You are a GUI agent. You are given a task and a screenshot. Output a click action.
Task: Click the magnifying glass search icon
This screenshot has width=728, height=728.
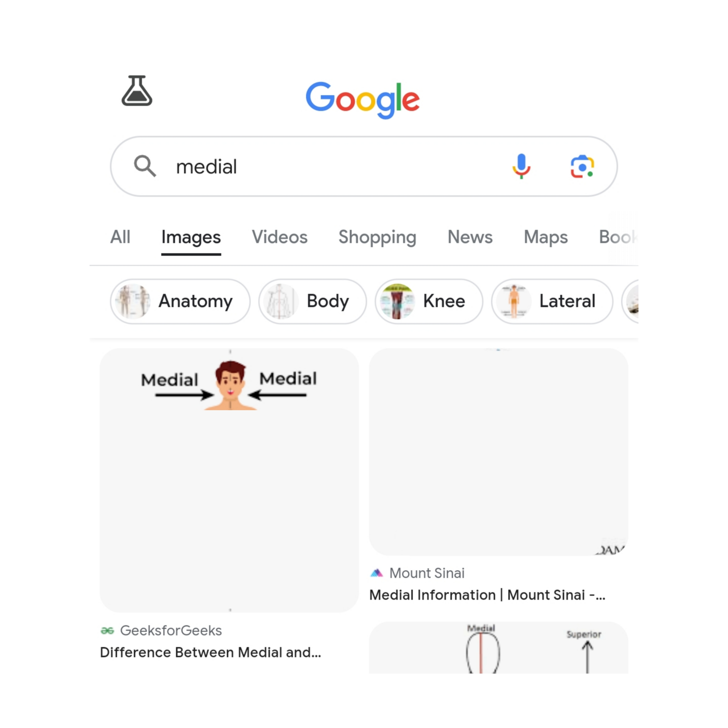point(145,166)
